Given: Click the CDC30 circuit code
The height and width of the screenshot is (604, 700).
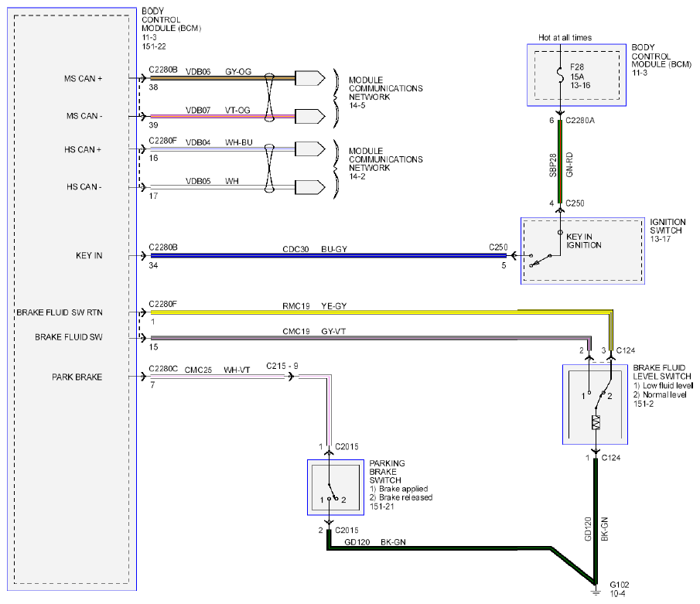Looking at the screenshot, I should tap(295, 249).
